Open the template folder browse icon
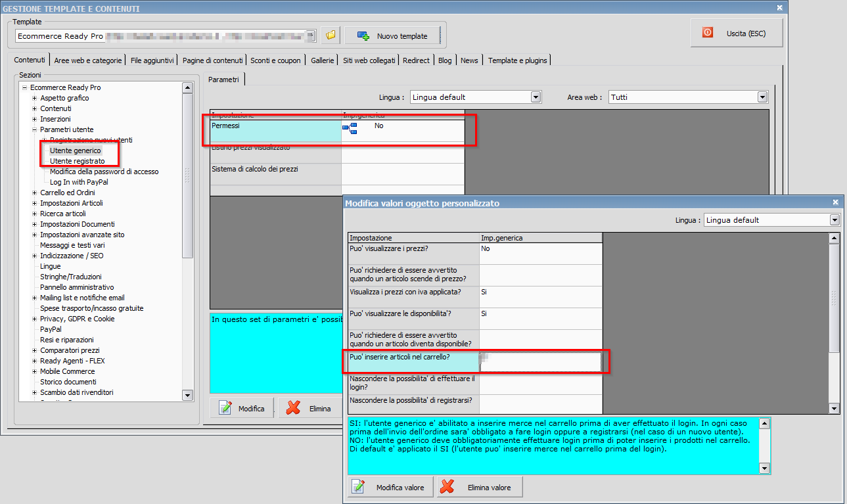Screen dimensions: 847x504 [331, 35]
